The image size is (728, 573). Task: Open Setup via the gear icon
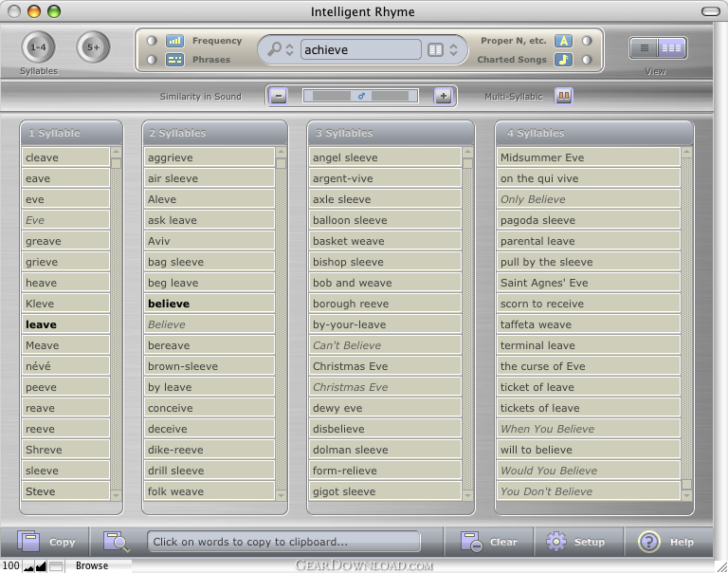[556, 542]
